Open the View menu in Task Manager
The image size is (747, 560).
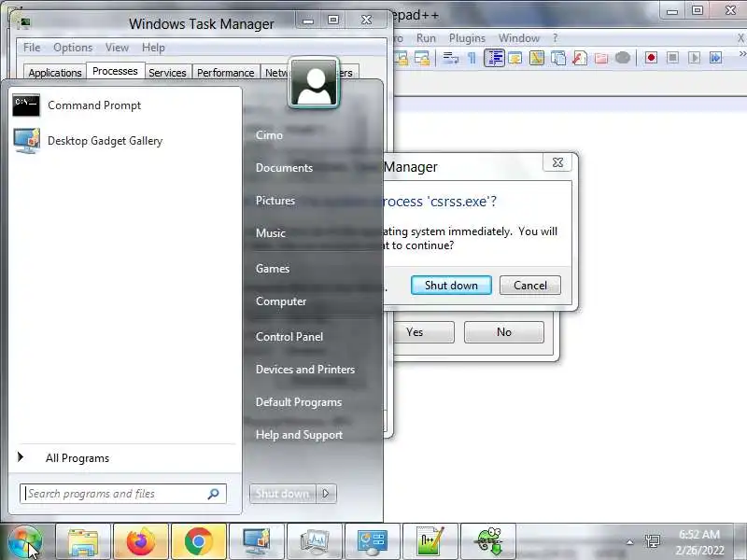point(117,48)
